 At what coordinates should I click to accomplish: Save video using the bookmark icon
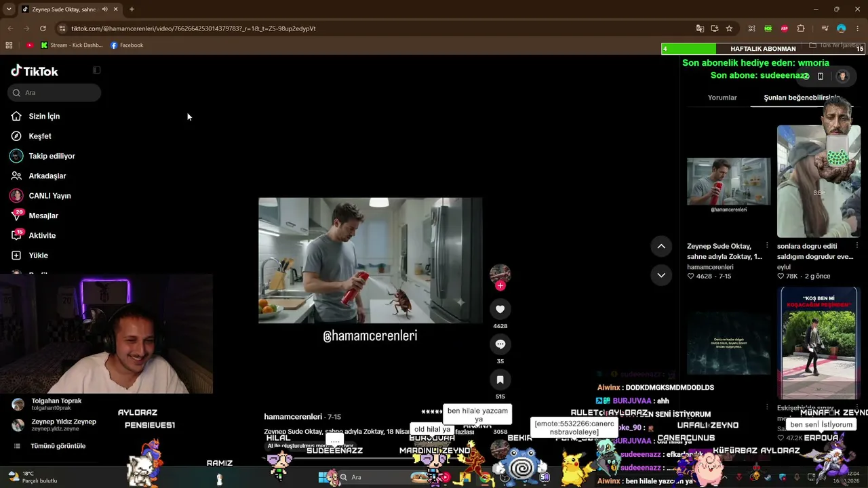pyautogui.click(x=500, y=380)
